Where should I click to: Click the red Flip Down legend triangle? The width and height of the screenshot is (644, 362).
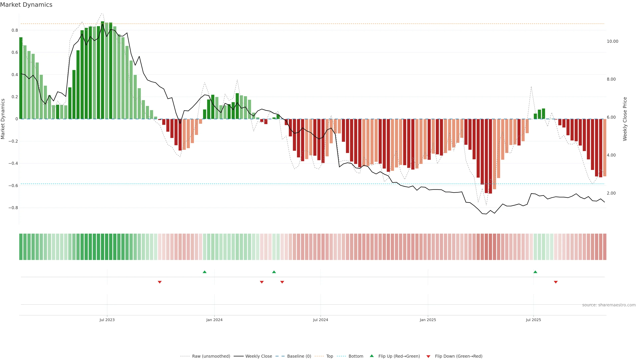[x=428, y=356]
